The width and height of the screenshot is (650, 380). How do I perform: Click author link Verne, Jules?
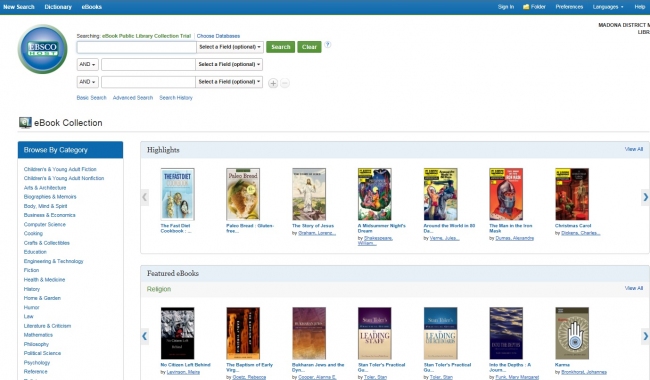pyautogui.click(x=444, y=238)
